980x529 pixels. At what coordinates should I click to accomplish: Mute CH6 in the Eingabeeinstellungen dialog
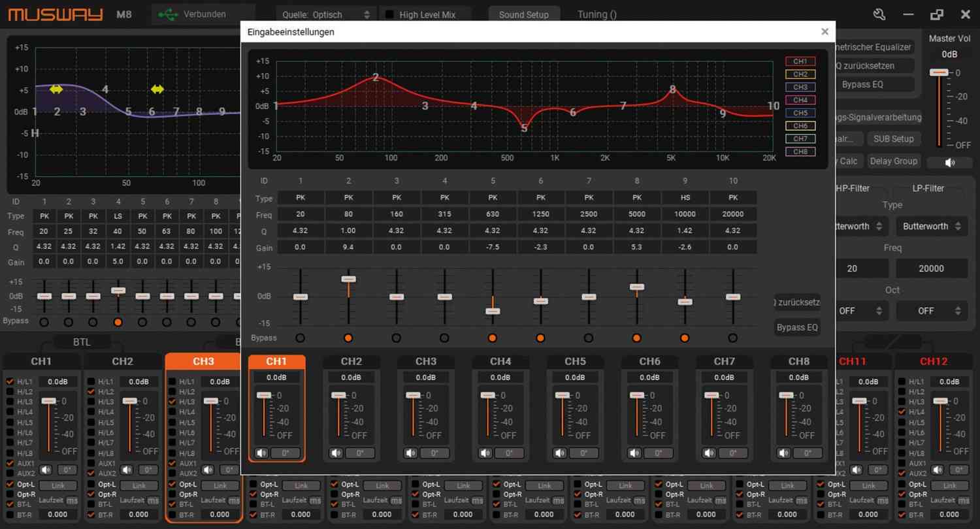point(634,453)
